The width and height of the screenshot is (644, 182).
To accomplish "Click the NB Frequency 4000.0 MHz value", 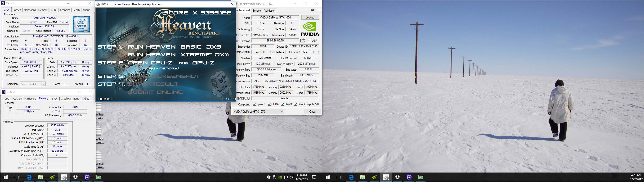I will (x=75, y=115).
